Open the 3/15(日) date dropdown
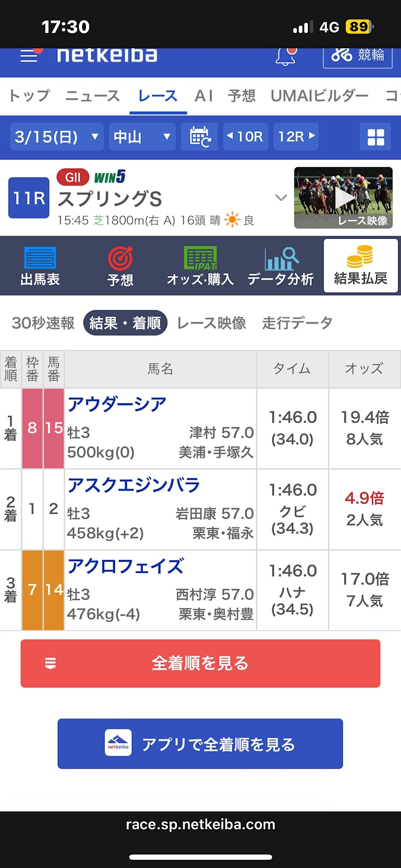This screenshot has height=868, width=401. (x=56, y=137)
